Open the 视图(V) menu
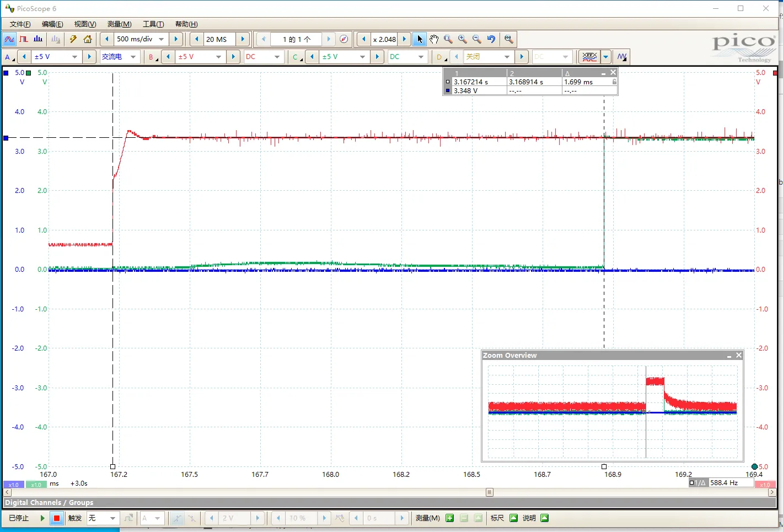783x532 pixels. tap(85, 24)
